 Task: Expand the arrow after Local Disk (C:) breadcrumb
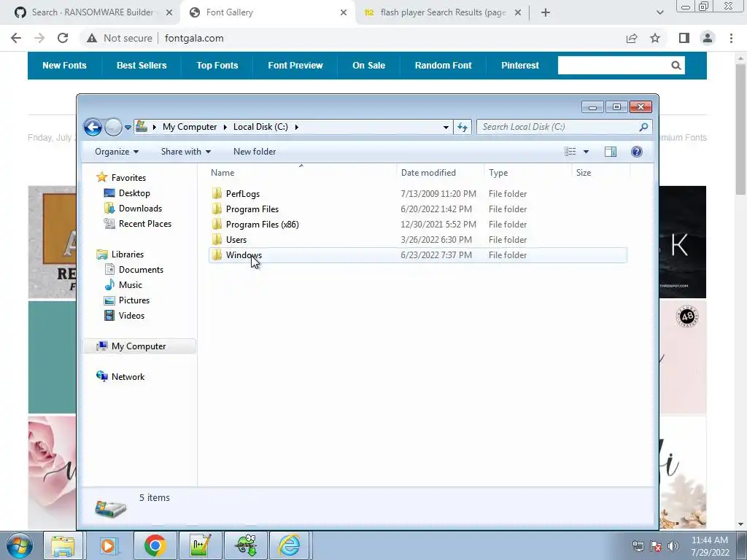296,127
